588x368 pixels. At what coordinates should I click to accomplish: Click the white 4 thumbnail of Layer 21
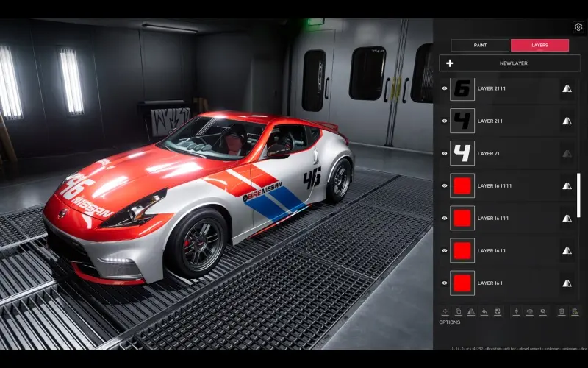tap(462, 153)
